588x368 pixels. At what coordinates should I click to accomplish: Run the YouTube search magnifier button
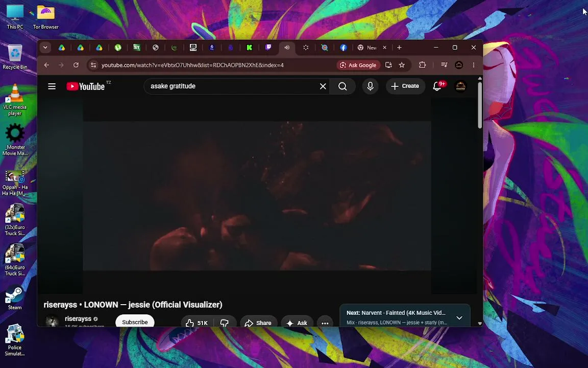342,86
